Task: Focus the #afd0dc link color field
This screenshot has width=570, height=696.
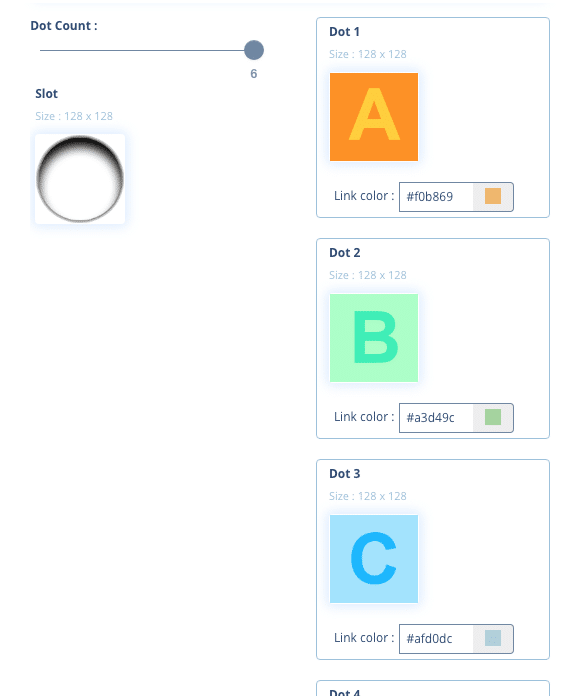Action: (436, 639)
